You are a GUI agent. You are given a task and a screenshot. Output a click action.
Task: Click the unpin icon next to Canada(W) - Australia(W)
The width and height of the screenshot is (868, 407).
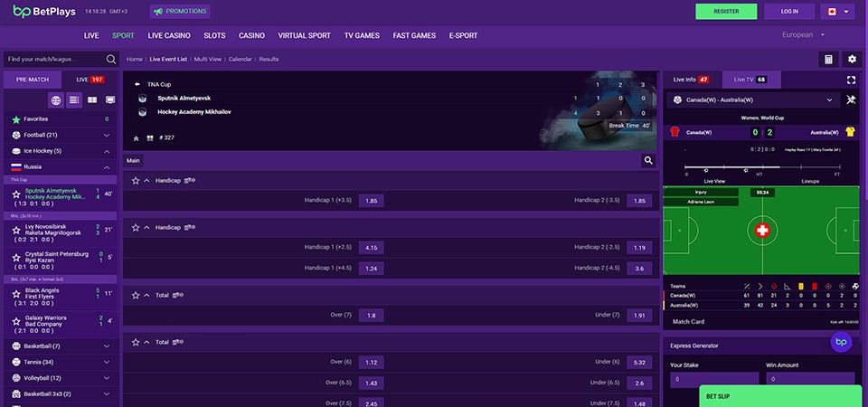[x=851, y=99]
